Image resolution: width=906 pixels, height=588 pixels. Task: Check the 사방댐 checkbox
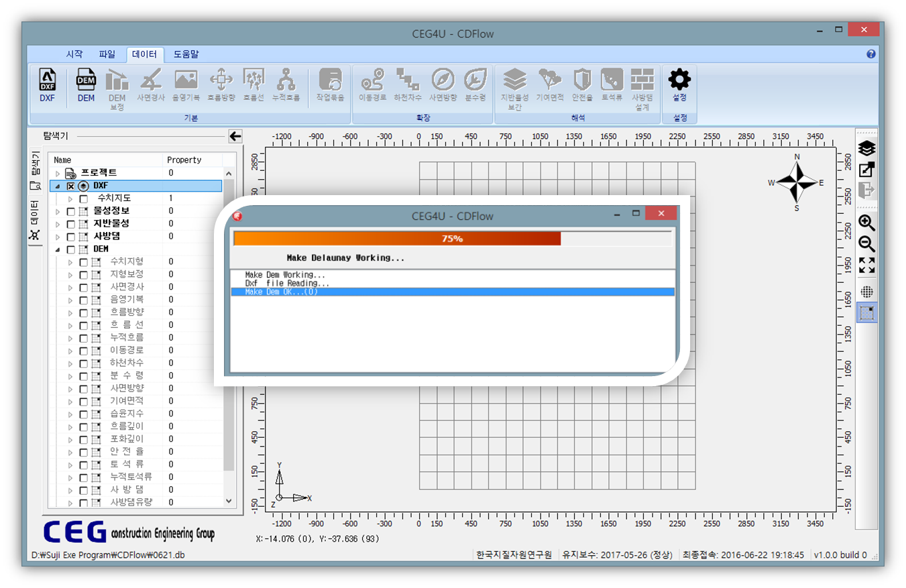click(x=71, y=237)
